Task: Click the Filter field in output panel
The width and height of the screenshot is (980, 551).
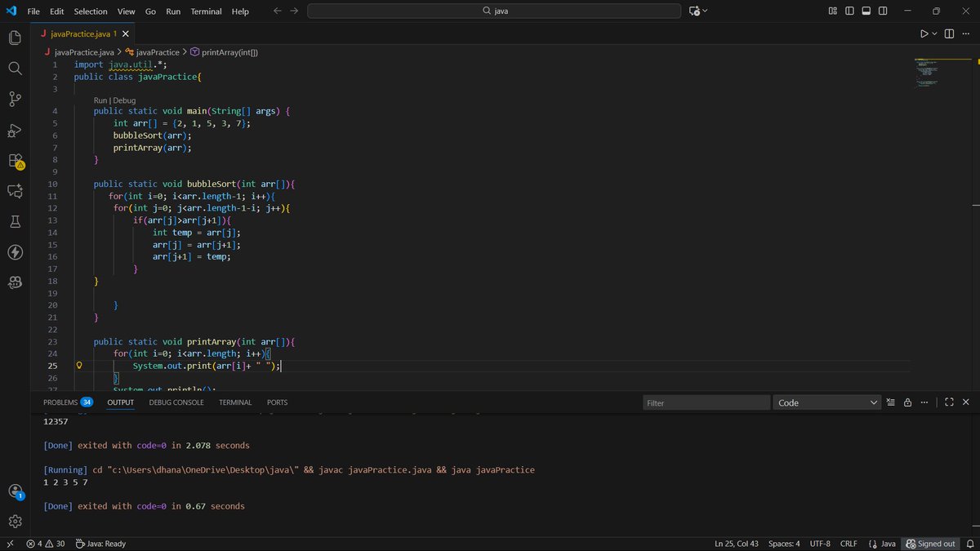Action: (706, 402)
